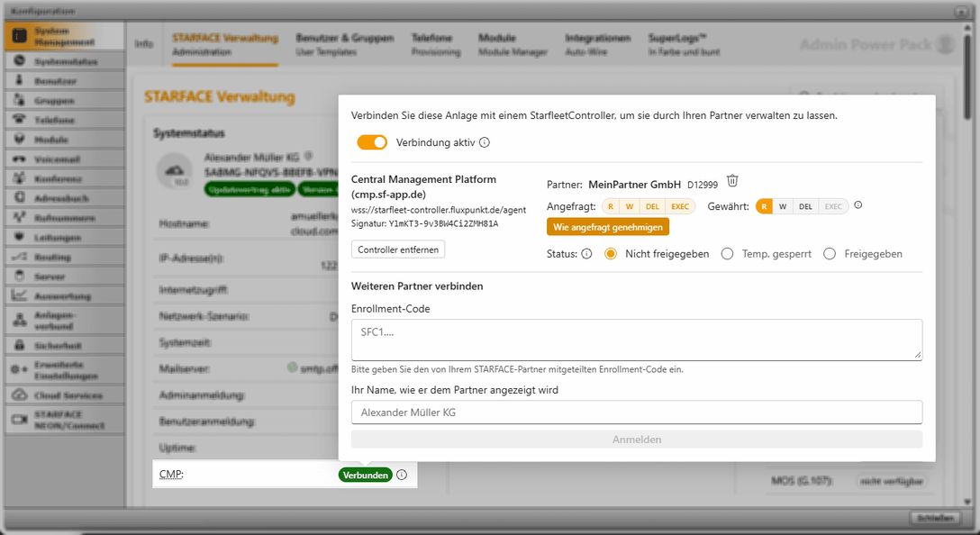Open Konferenz in the sidebar

(x=64, y=178)
